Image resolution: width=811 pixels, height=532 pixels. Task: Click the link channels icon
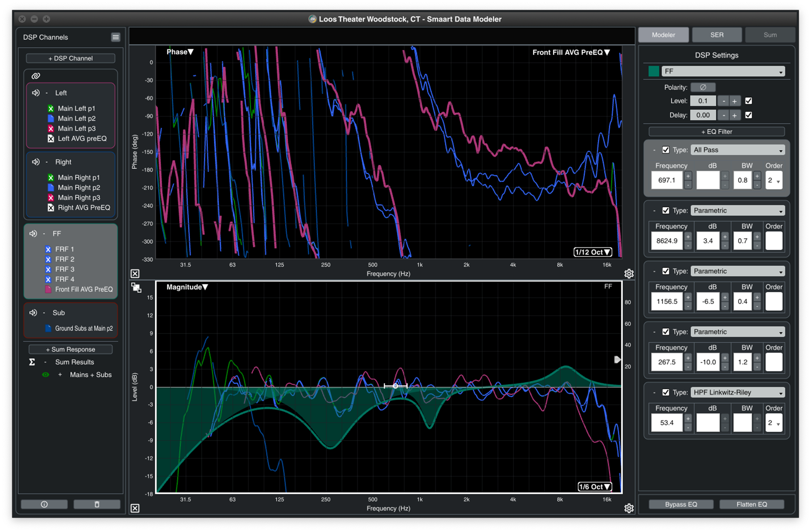pos(36,76)
